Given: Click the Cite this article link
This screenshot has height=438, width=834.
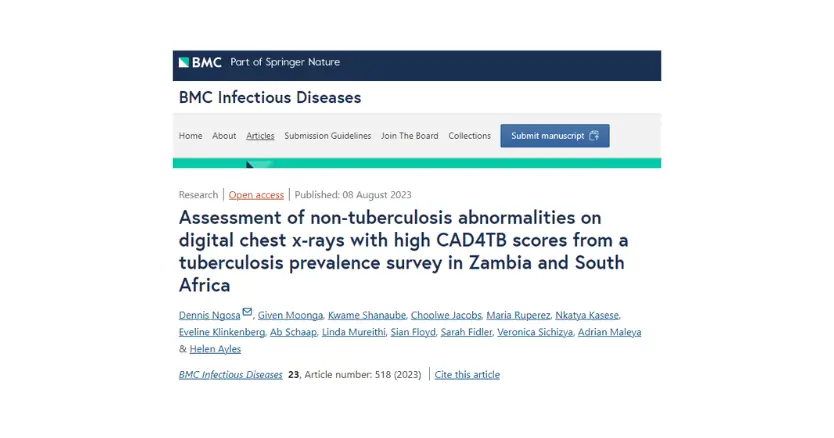Looking at the screenshot, I should [x=467, y=375].
